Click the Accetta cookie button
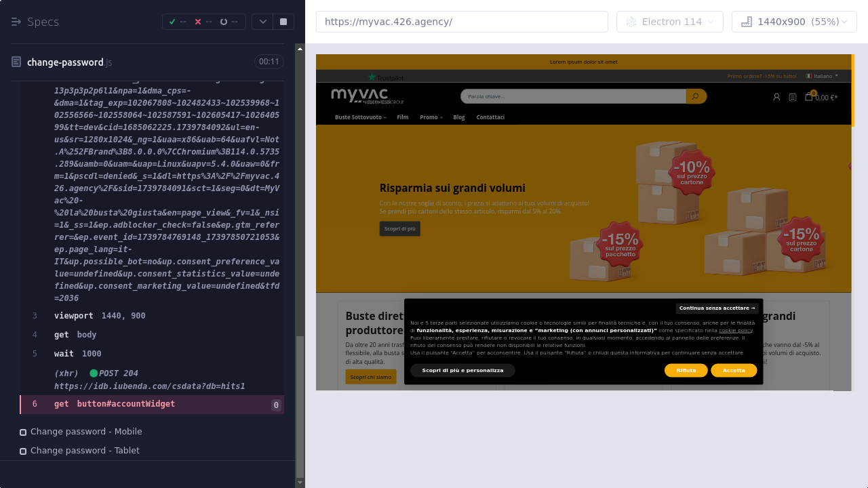 coord(734,370)
